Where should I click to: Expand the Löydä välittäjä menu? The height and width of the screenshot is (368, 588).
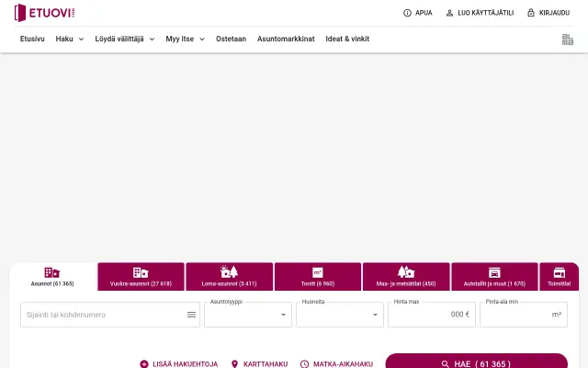point(125,39)
